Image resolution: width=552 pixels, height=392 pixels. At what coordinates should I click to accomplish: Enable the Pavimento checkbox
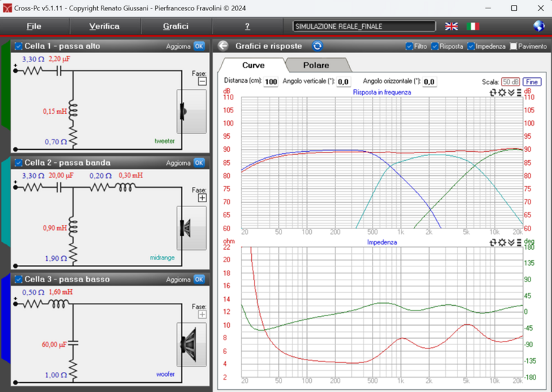[513, 46]
